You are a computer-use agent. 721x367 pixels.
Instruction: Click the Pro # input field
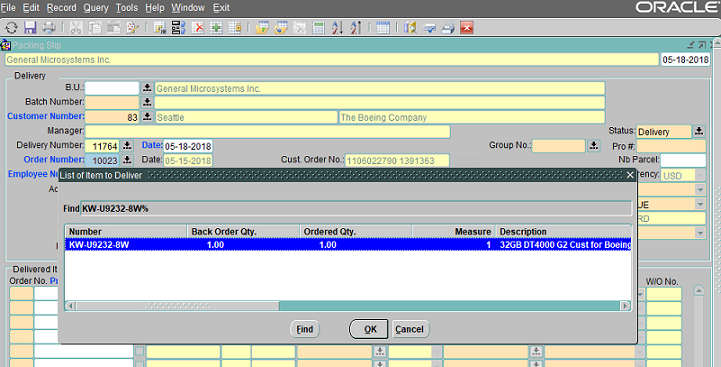[x=671, y=146]
